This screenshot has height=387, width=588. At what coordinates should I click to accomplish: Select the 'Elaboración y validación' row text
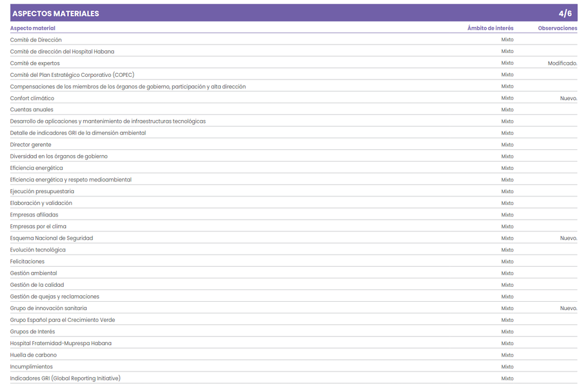point(41,203)
